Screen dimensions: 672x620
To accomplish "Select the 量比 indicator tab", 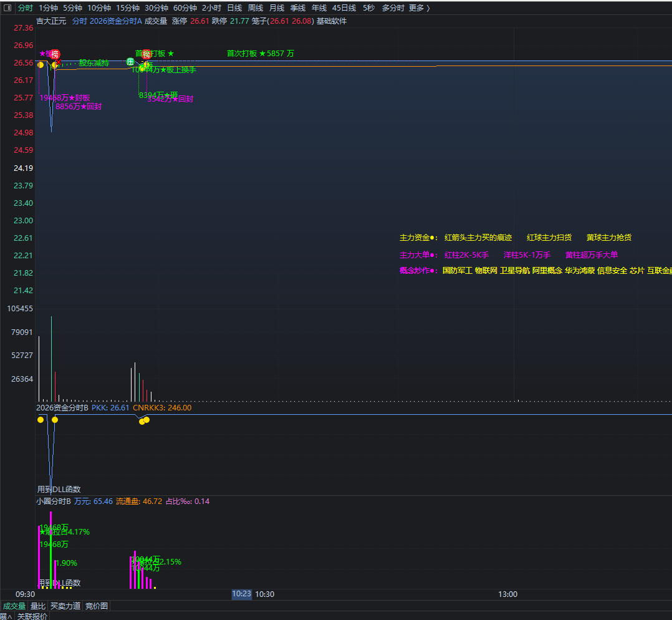I will [x=37, y=606].
